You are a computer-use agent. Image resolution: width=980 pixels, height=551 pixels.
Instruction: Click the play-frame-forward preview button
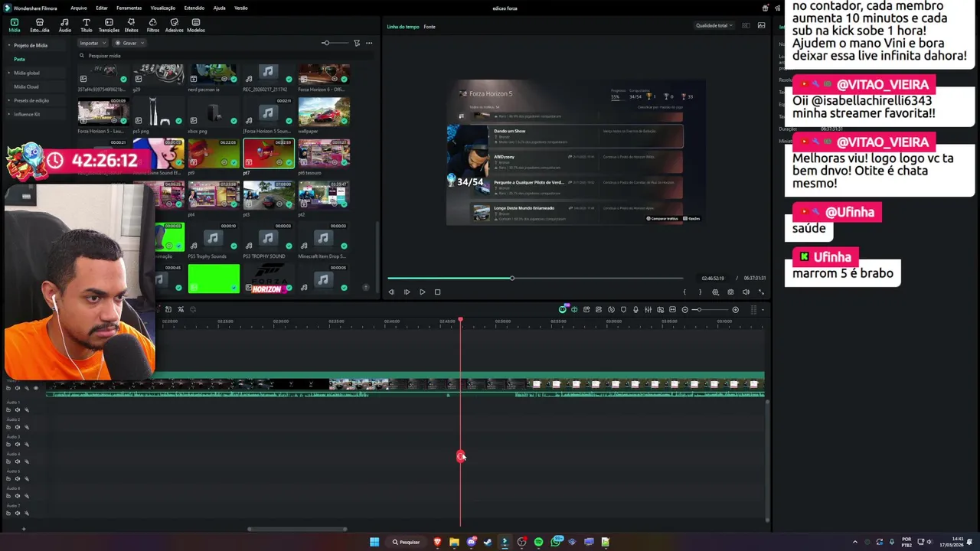pos(407,292)
